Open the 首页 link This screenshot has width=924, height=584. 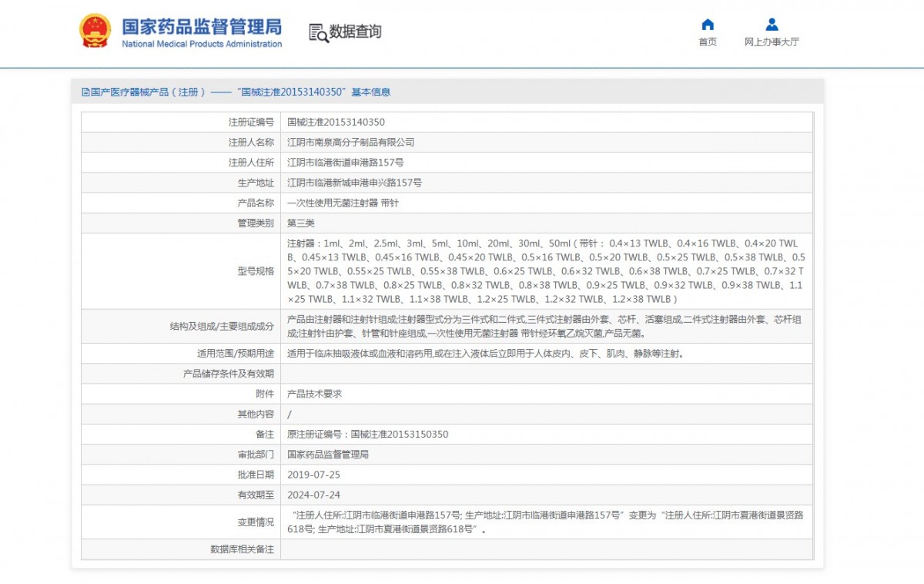click(x=708, y=42)
